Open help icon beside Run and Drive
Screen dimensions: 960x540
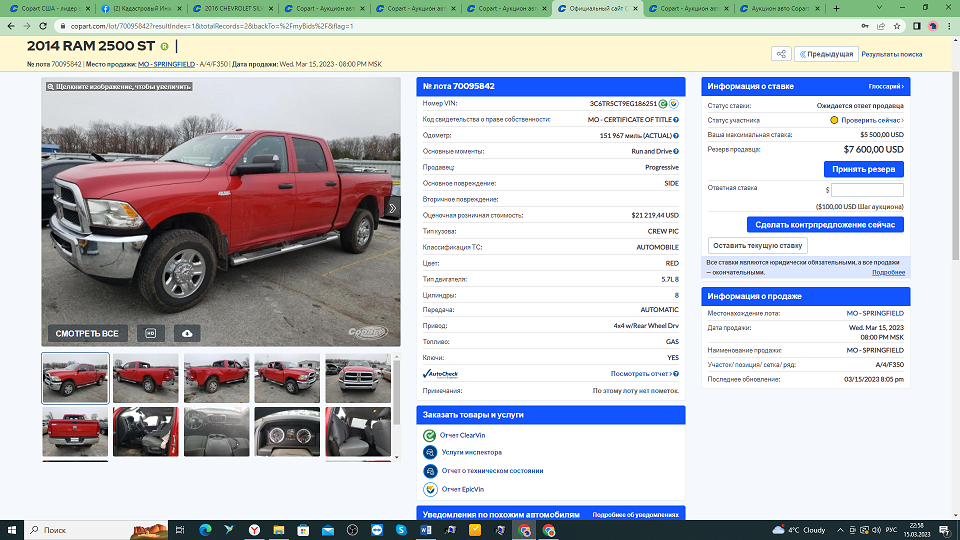[676, 151]
